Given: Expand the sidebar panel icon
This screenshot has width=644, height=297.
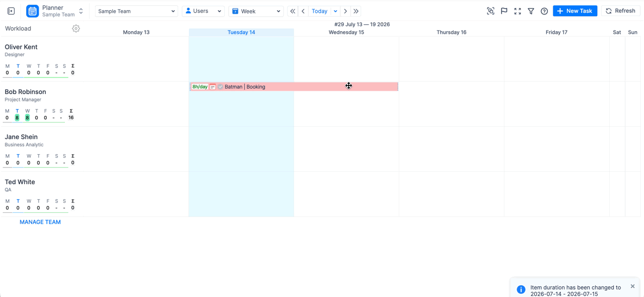Looking at the screenshot, I should [x=11, y=11].
